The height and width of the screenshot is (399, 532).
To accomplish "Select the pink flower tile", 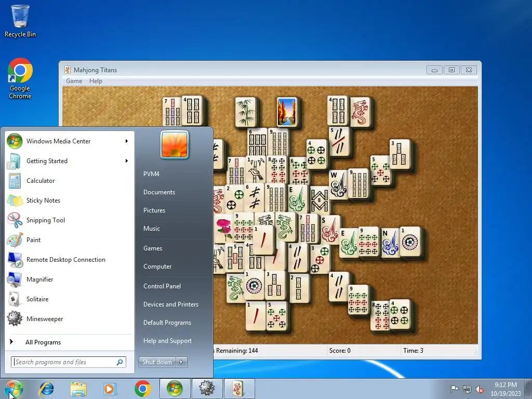I will pyautogui.click(x=223, y=229).
